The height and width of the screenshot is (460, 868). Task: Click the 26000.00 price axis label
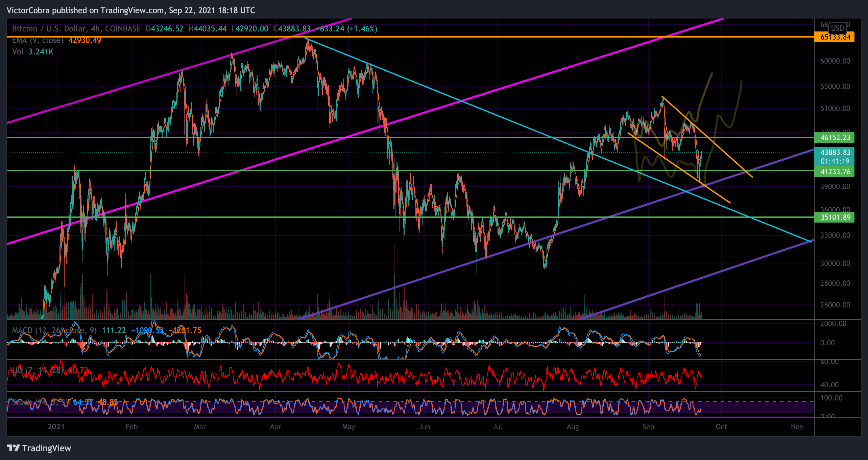[835, 305]
